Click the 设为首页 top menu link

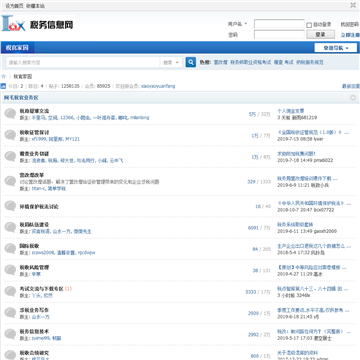tap(14, 6)
